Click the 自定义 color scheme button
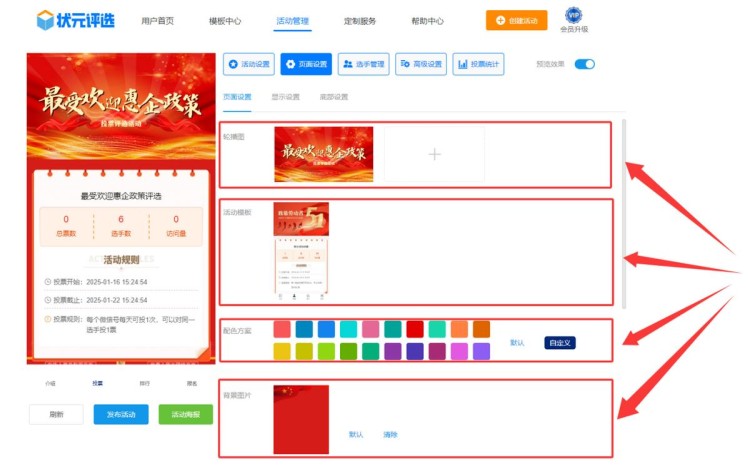The width and height of the screenshot is (750, 471). [x=559, y=342]
